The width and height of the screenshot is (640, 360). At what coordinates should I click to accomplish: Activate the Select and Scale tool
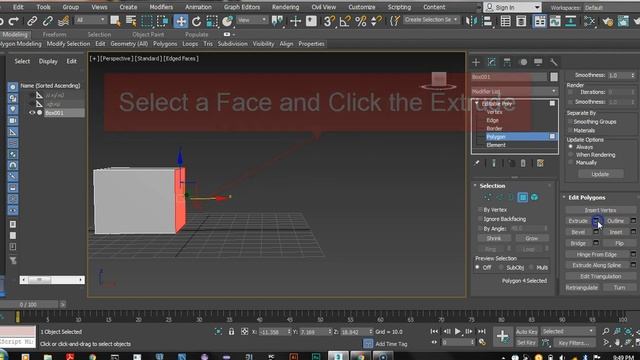click(212, 21)
